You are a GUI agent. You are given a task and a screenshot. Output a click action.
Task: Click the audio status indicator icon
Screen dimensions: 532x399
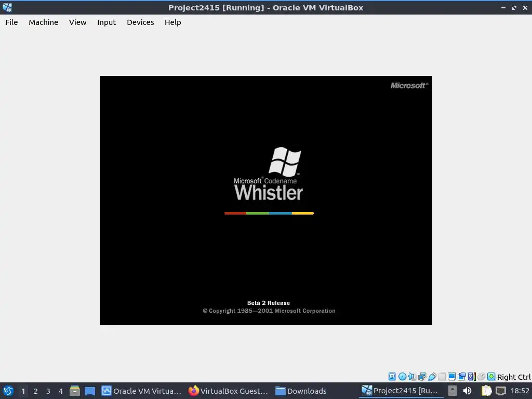[412, 376]
